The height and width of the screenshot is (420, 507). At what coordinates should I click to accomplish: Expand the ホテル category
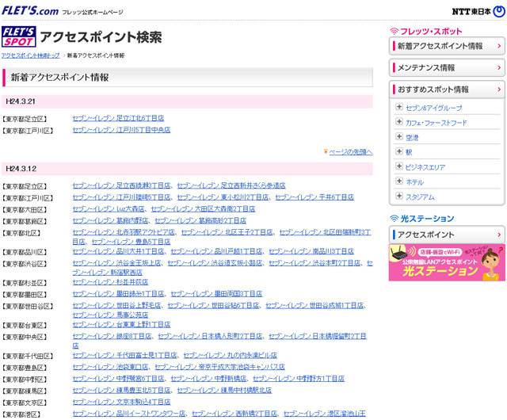click(399, 181)
